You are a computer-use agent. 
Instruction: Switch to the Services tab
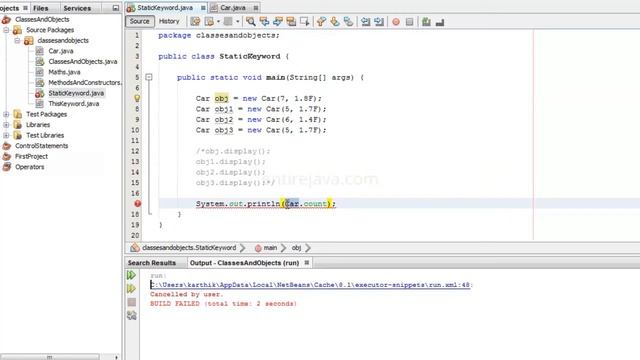(77, 8)
